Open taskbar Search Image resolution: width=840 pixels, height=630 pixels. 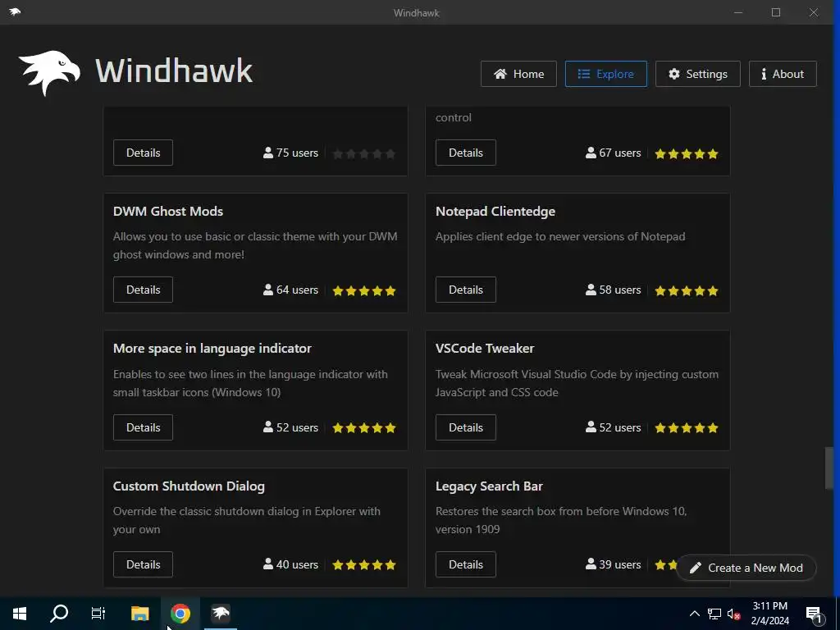point(59,614)
